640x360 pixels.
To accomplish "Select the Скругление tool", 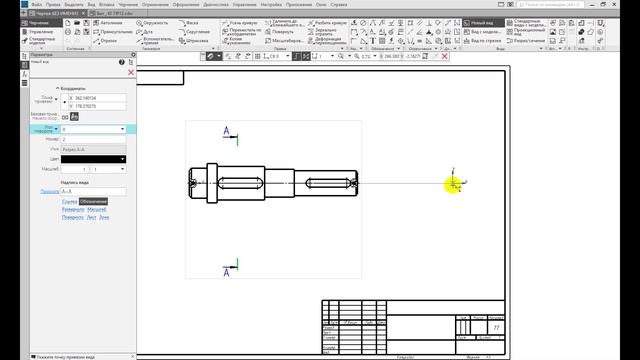I will point(194,31).
